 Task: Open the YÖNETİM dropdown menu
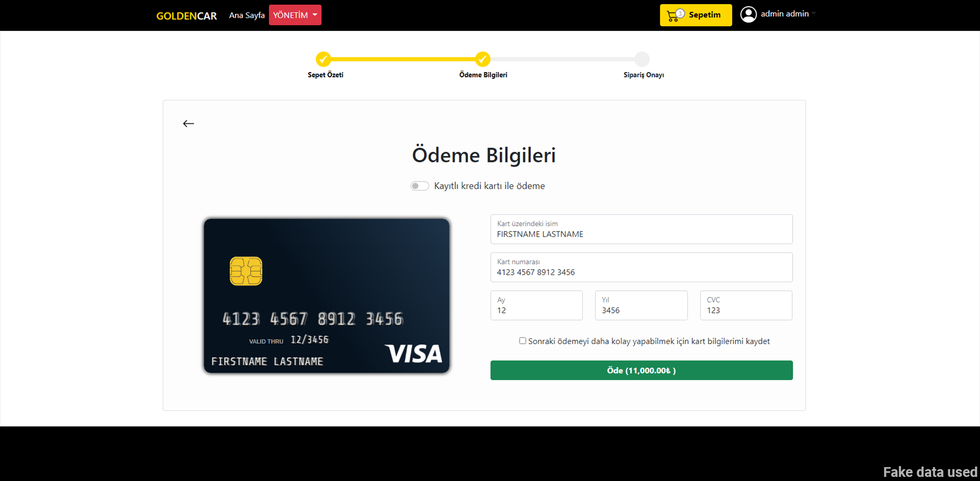click(x=295, y=15)
